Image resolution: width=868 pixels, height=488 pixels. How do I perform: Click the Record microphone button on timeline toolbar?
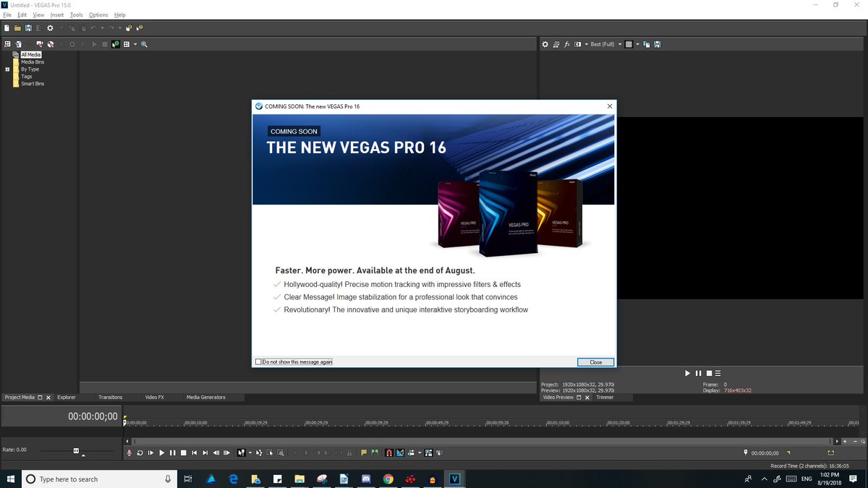[129, 453]
